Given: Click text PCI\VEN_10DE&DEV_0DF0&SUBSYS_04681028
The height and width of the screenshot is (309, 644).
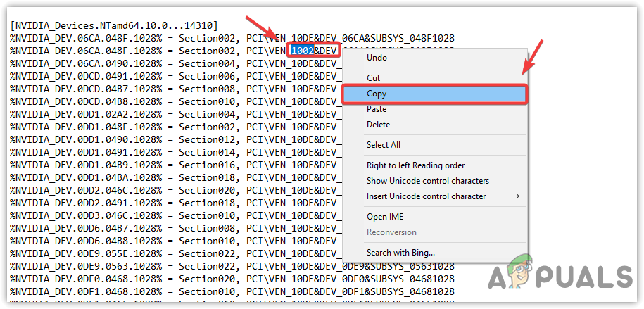Looking at the screenshot, I should point(351,279).
